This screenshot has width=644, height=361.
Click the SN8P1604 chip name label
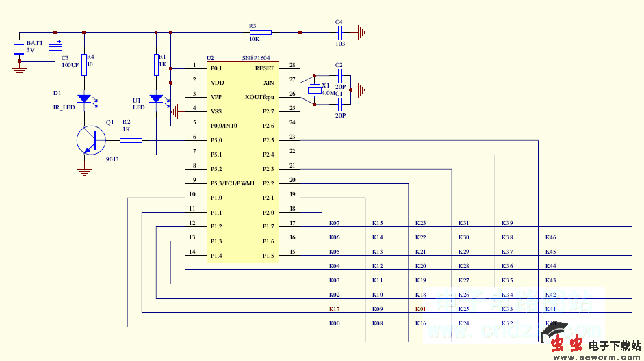tap(257, 59)
